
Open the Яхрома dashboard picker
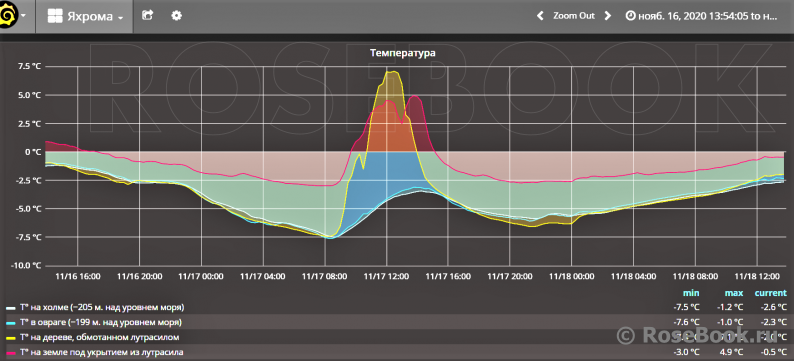(x=85, y=16)
